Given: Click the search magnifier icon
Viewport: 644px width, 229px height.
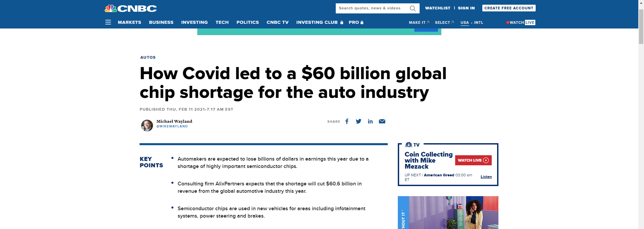Looking at the screenshot, I should (x=413, y=8).
